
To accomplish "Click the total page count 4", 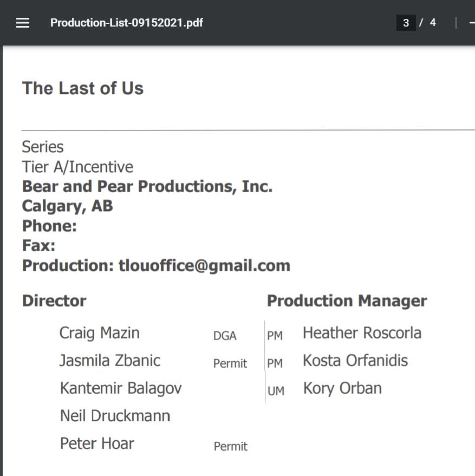I will (433, 23).
